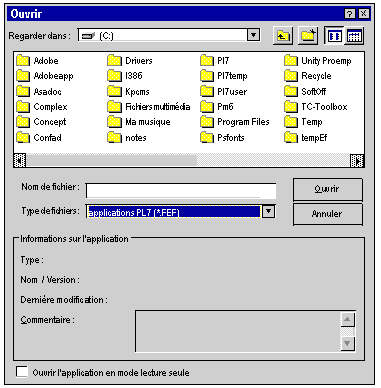The height and width of the screenshot is (388, 381).
Task: Create a new folder
Action: [308, 35]
